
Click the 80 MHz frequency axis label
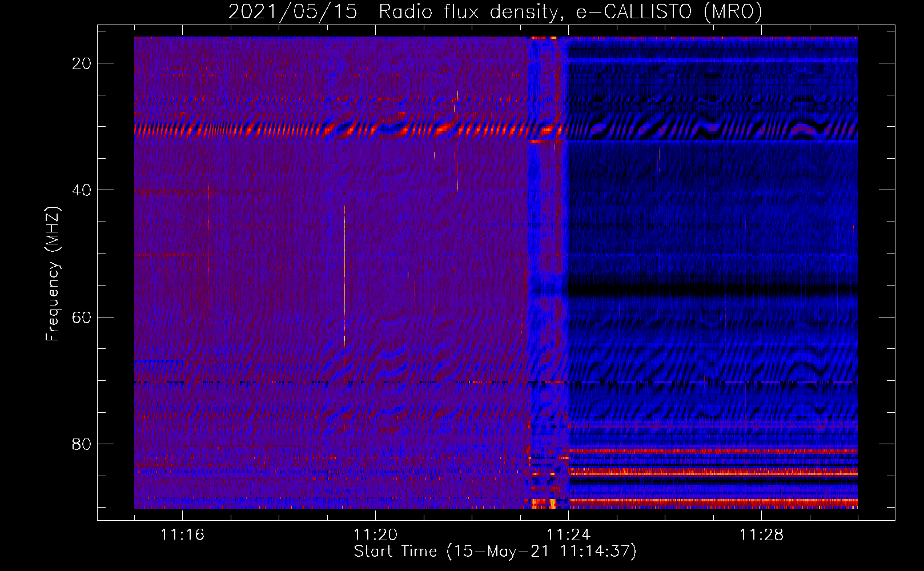click(82, 444)
